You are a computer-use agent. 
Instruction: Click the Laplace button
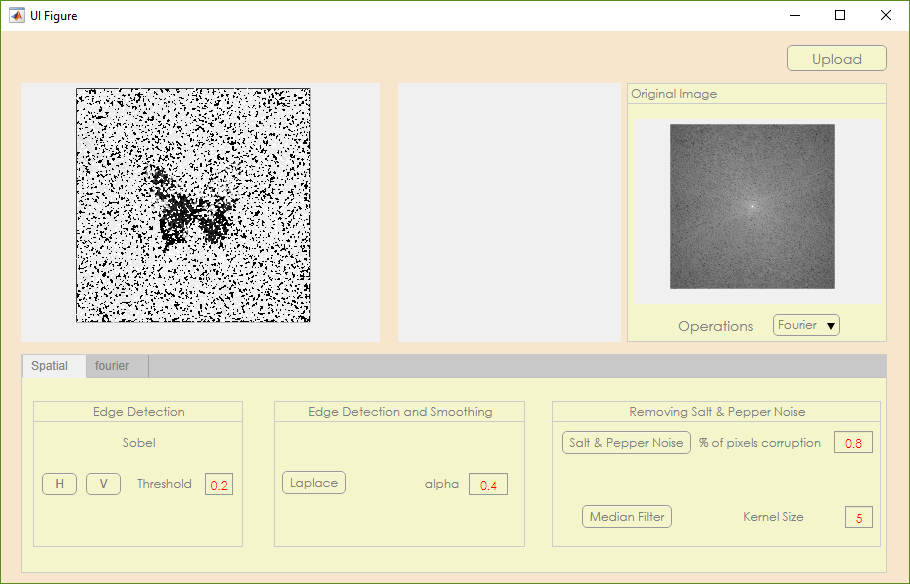point(314,482)
